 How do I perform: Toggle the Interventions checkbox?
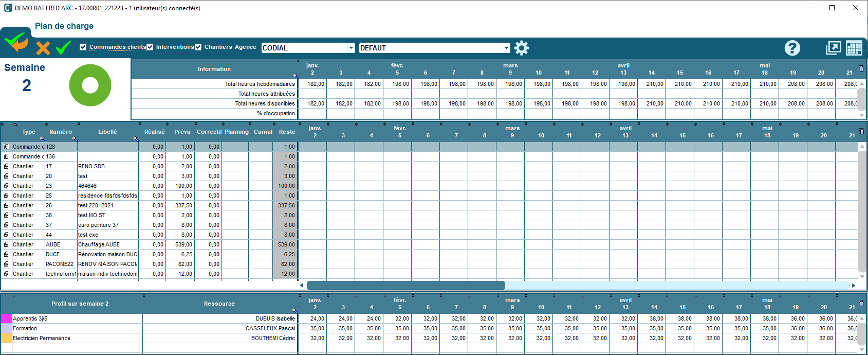[x=150, y=47]
